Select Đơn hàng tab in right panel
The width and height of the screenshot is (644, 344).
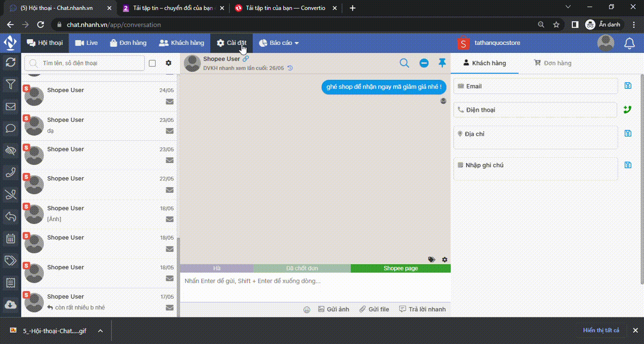click(553, 63)
